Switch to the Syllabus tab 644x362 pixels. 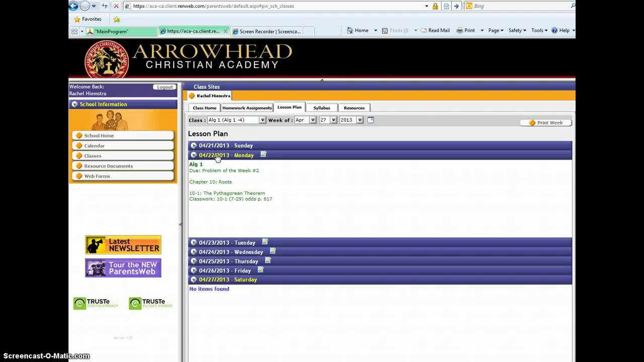[x=321, y=108]
